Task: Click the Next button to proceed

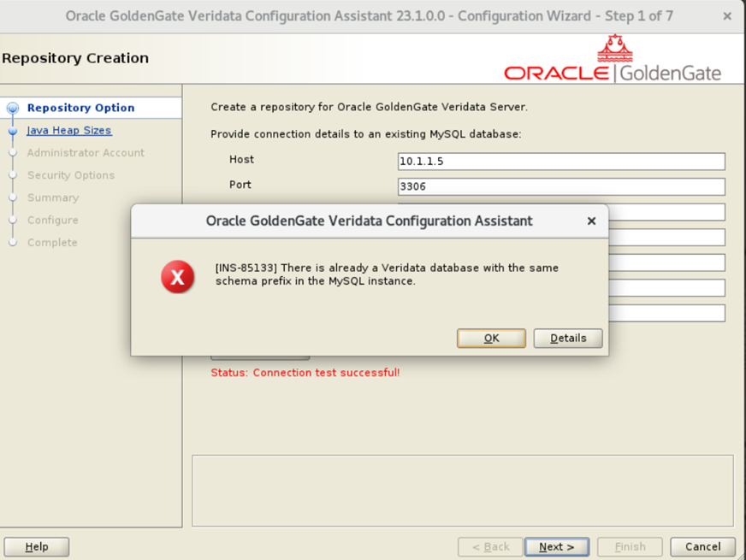Action: 557,546
